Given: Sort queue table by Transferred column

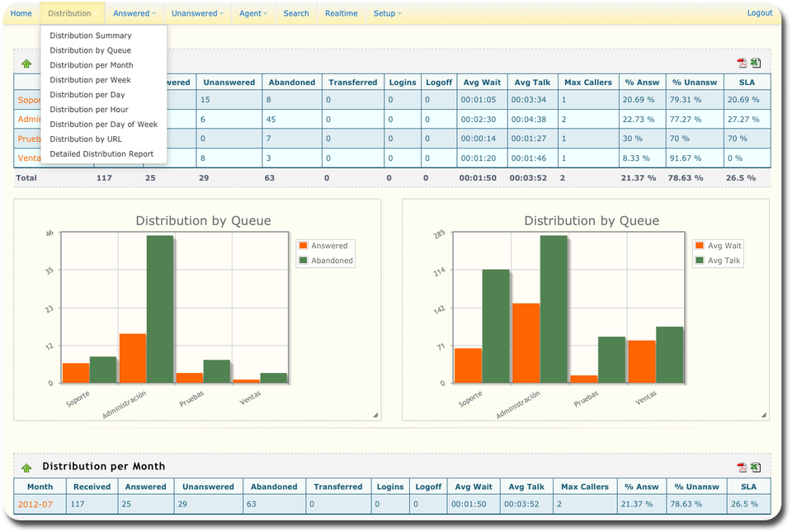Looking at the screenshot, I should click(x=353, y=82).
